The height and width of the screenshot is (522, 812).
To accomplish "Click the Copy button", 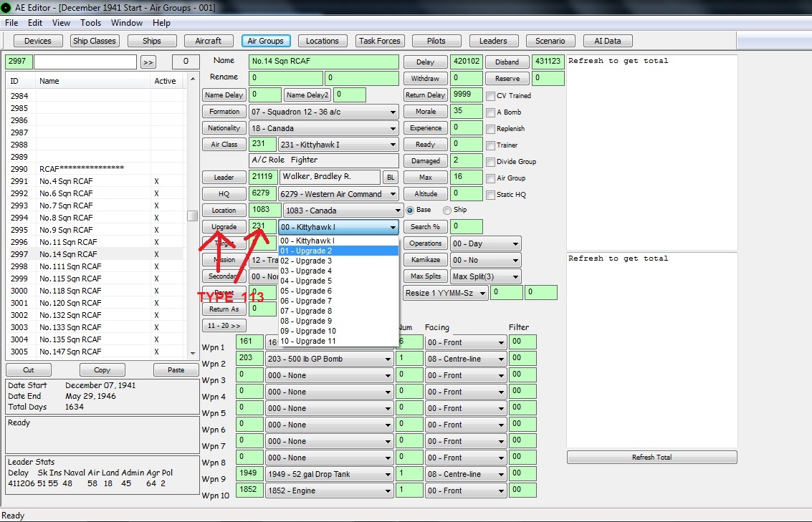I will (102, 370).
